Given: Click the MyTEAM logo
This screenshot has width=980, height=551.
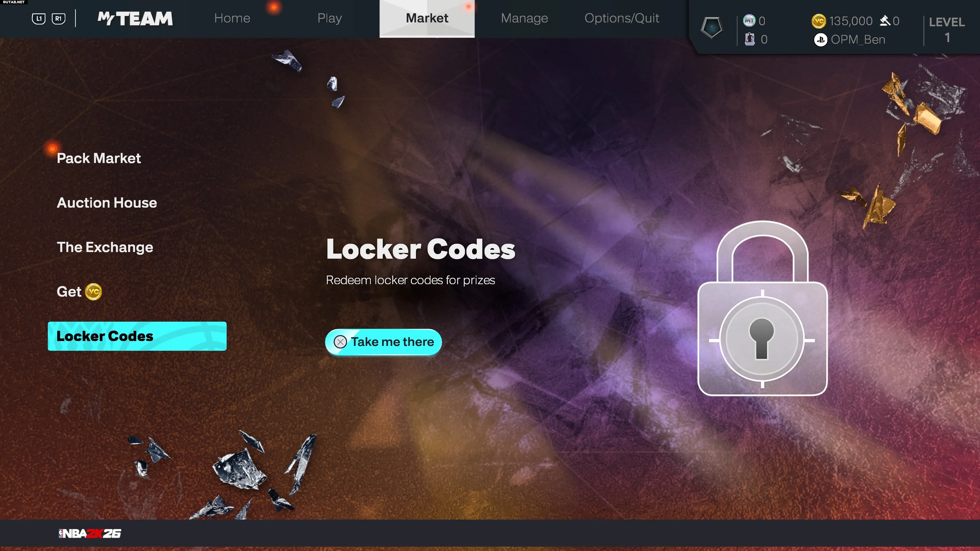Looking at the screenshot, I should (136, 18).
